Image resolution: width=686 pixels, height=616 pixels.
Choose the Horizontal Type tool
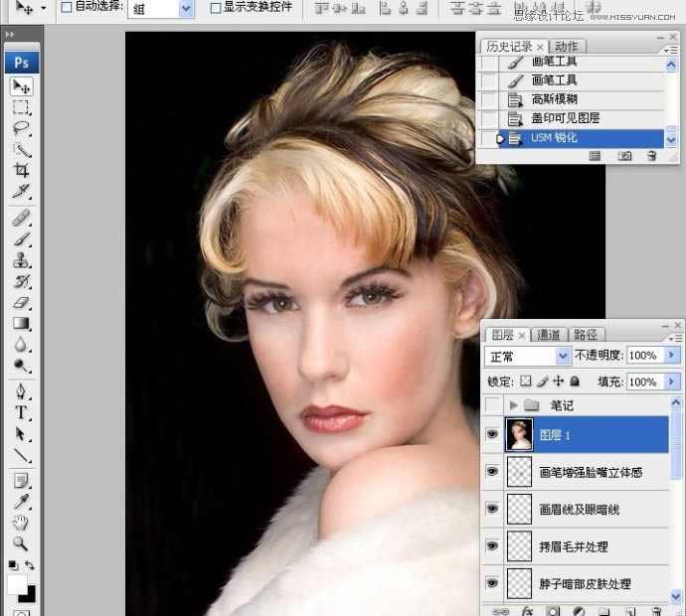click(x=21, y=412)
